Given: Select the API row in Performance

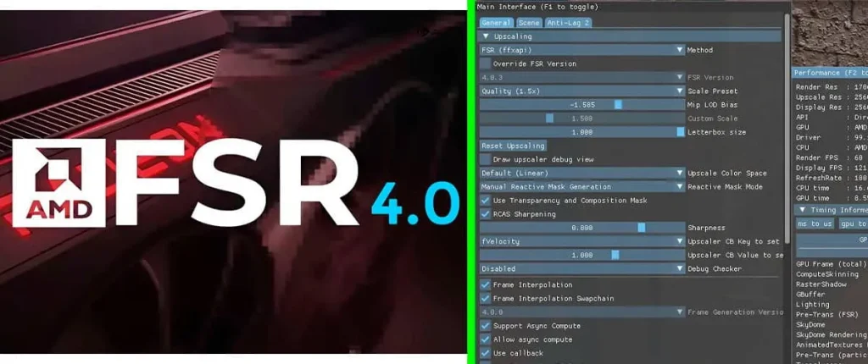Looking at the screenshot, I should 832,118.
